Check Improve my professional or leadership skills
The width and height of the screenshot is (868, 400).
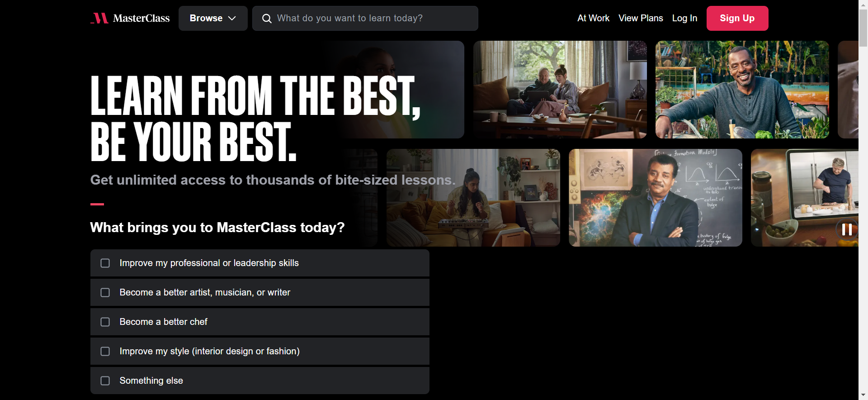(105, 263)
